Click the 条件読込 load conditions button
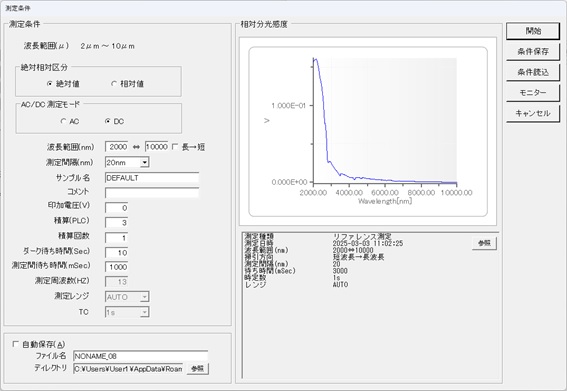This screenshot has width=567, height=391. click(x=533, y=72)
